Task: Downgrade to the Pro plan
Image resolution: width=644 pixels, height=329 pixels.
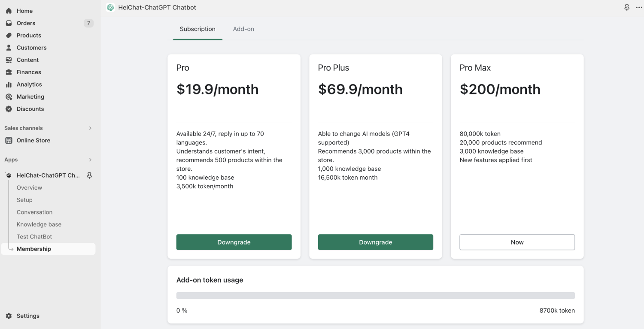Action: point(234,242)
